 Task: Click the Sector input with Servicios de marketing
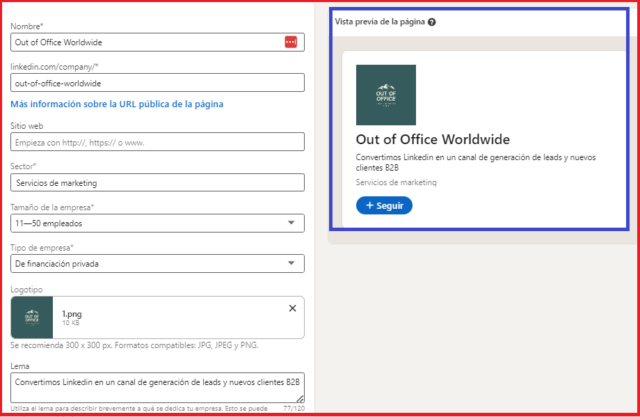(x=157, y=182)
